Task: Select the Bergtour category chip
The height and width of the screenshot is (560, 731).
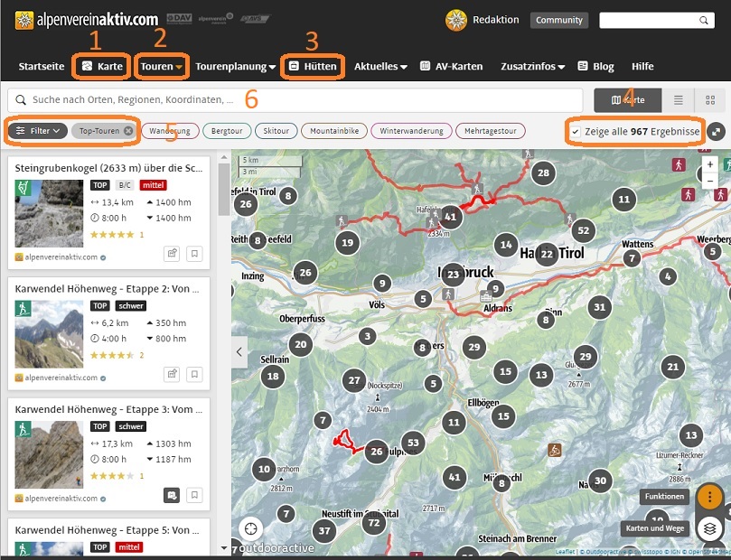Action: [x=227, y=131]
